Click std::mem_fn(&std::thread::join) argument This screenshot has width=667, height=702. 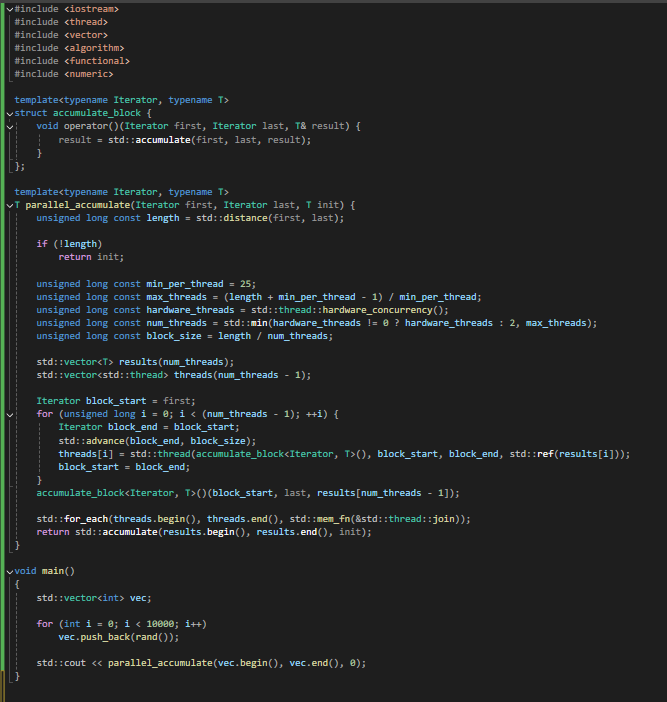click(375, 518)
